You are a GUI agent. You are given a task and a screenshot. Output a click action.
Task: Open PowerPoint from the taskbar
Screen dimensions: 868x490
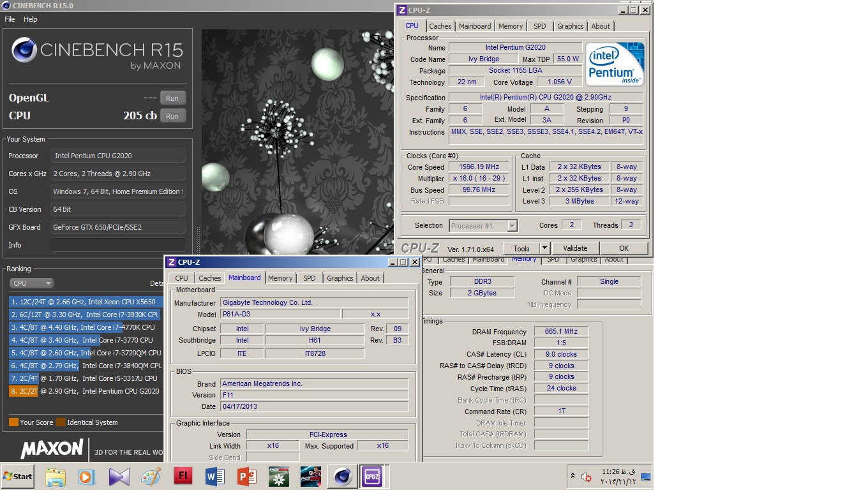(x=247, y=477)
